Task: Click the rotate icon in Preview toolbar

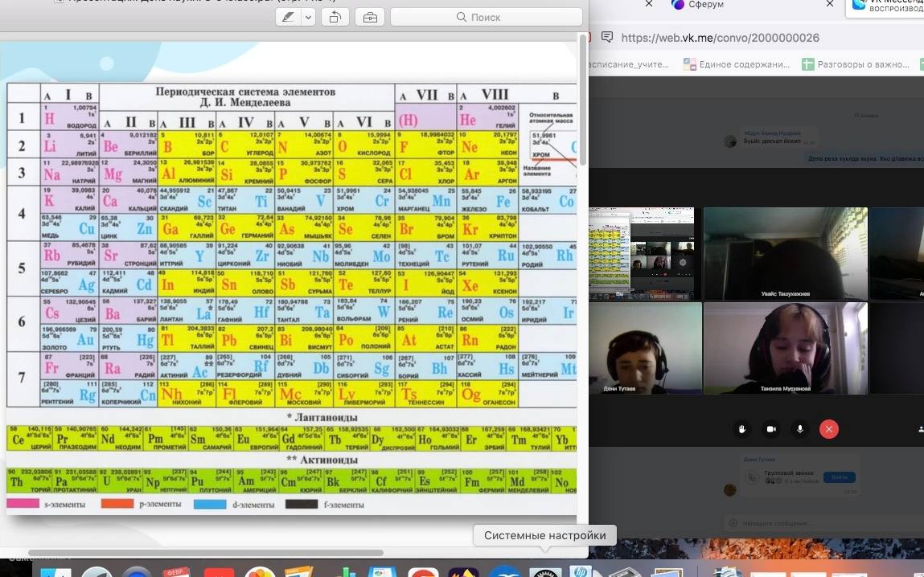Action: click(x=335, y=17)
